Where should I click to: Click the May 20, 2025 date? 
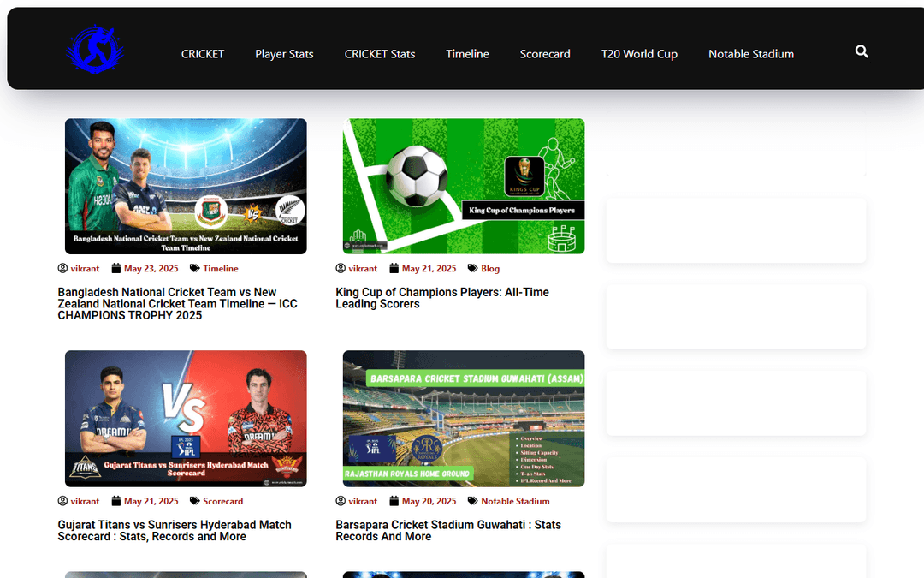tap(429, 501)
